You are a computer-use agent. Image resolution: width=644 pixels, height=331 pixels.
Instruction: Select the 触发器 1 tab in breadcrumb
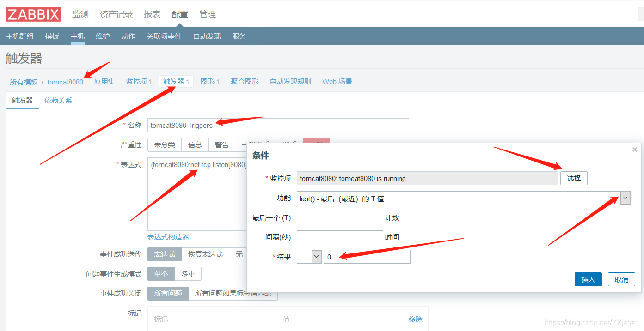176,82
